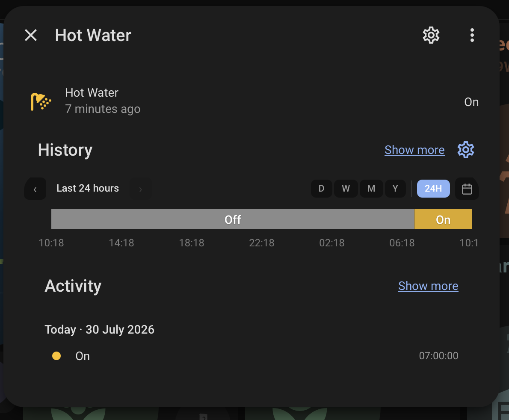Advance to the next time period
The image size is (509, 420).
(x=141, y=189)
